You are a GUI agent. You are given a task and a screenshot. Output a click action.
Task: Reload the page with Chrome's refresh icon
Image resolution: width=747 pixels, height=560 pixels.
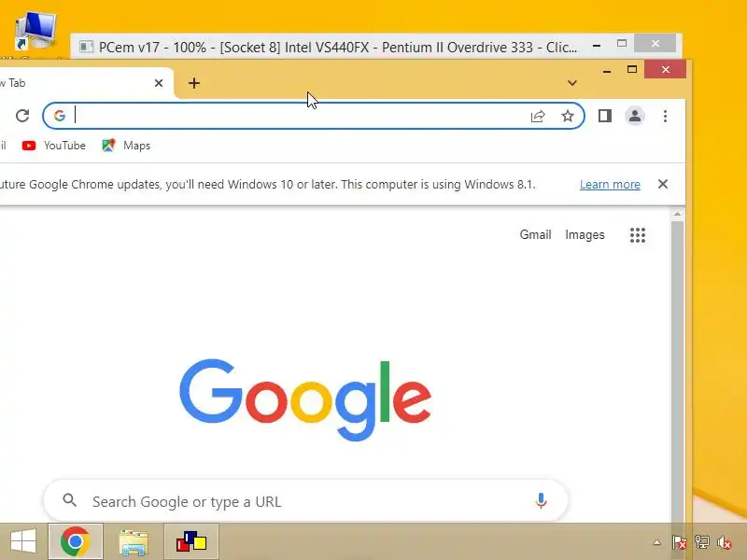click(x=22, y=116)
